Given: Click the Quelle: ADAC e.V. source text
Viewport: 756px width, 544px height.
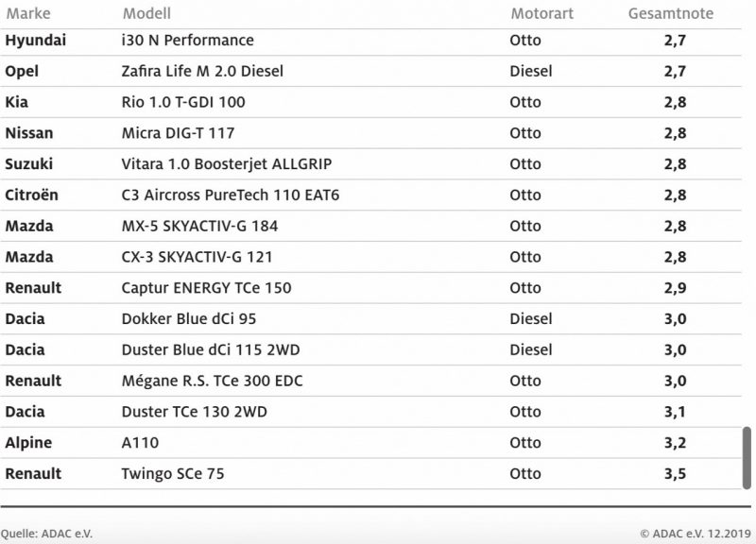Looking at the screenshot, I should tap(46, 534).
